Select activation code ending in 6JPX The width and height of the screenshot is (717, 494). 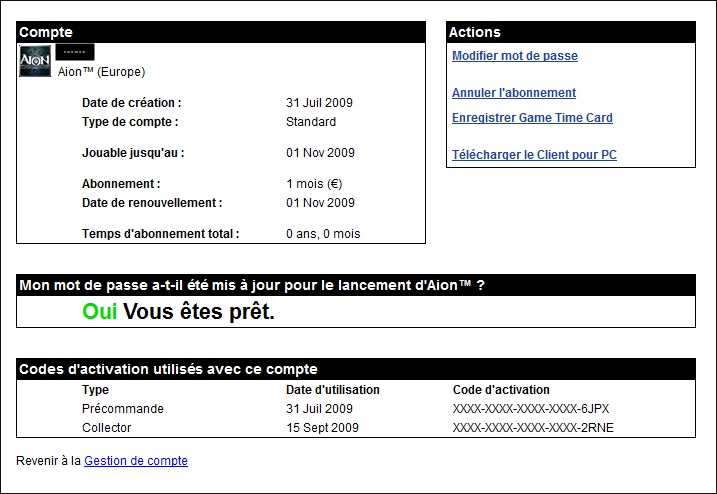(x=531, y=408)
